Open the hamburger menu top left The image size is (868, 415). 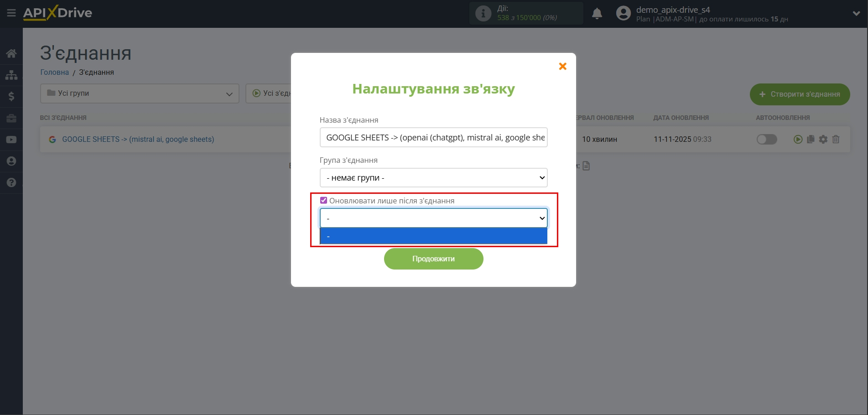(11, 13)
